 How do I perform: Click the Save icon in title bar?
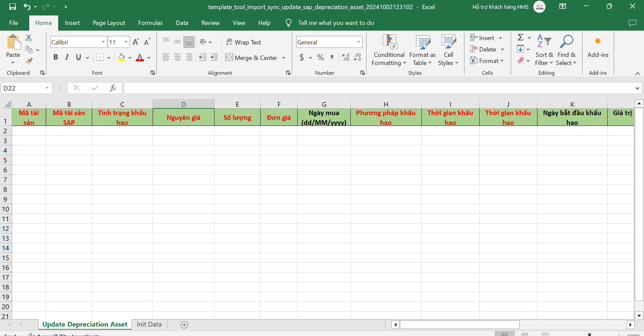(x=12, y=7)
